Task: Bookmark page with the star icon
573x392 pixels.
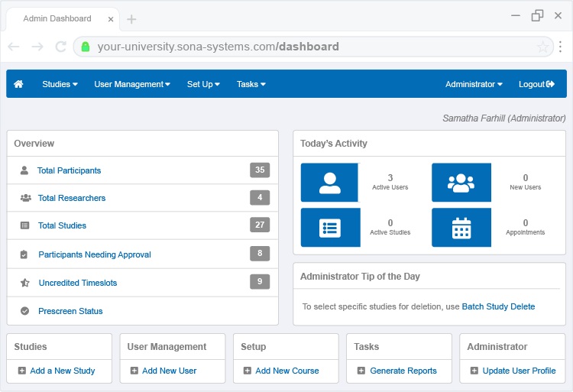Action: point(543,47)
